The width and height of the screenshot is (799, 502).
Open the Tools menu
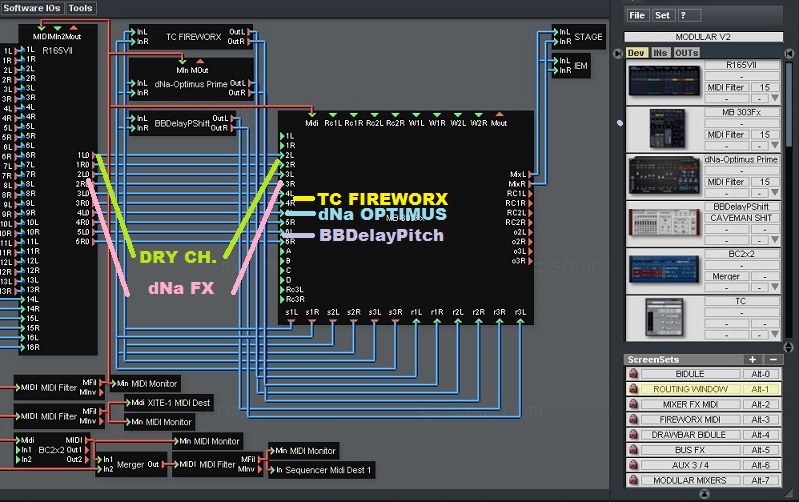click(x=81, y=8)
